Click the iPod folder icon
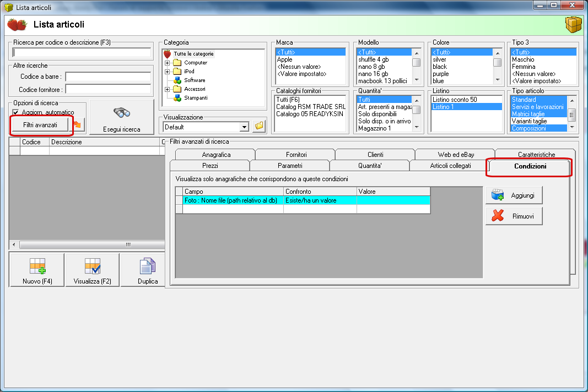588x392 pixels. (177, 71)
